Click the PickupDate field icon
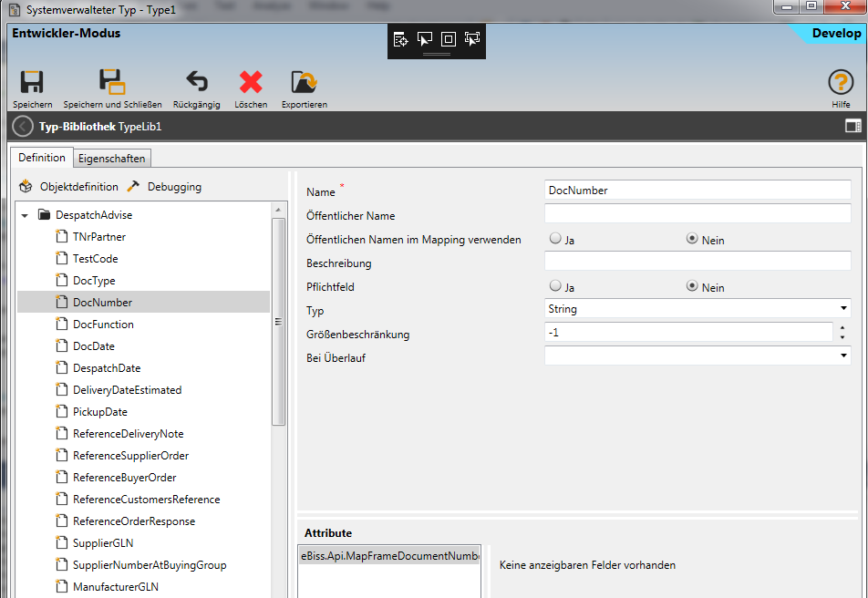This screenshot has width=868, height=598. [x=61, y=411]
